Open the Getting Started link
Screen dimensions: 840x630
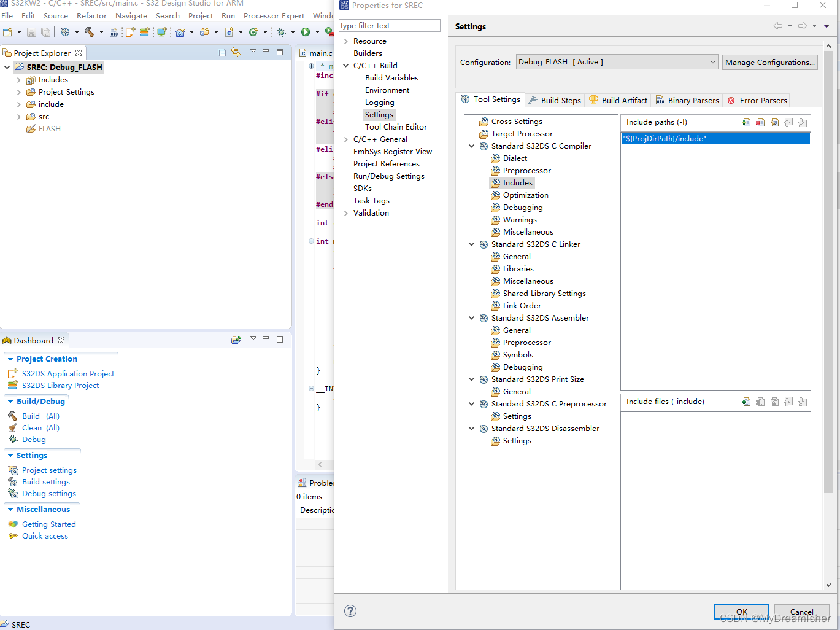(49, 524)
